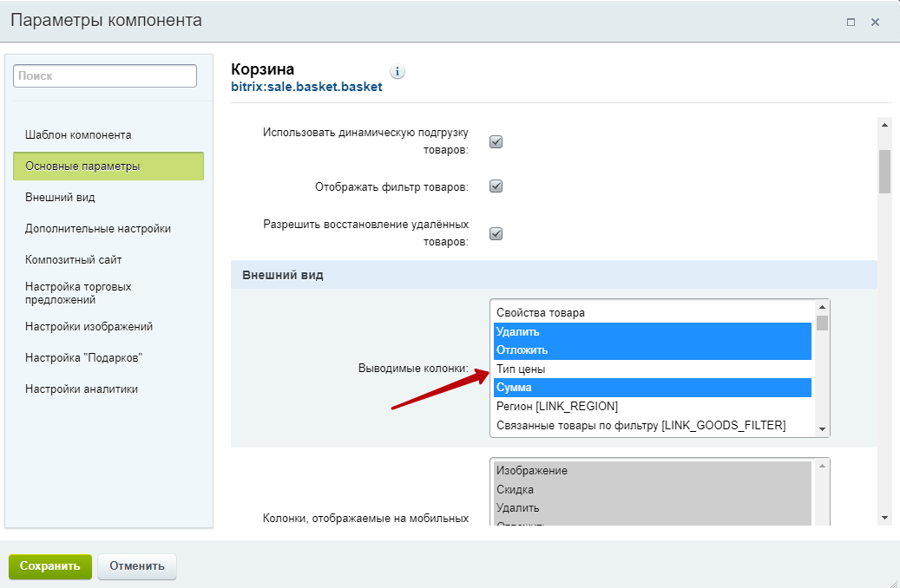
Task: Uncheck the Отображать фильтр товаров checkbox
Action: [496, 186]
